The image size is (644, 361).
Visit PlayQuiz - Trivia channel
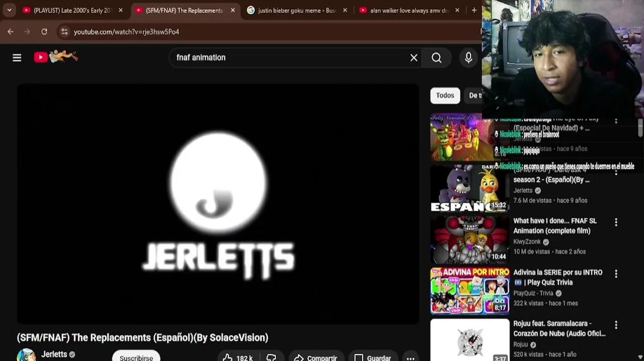click(533, 293)
